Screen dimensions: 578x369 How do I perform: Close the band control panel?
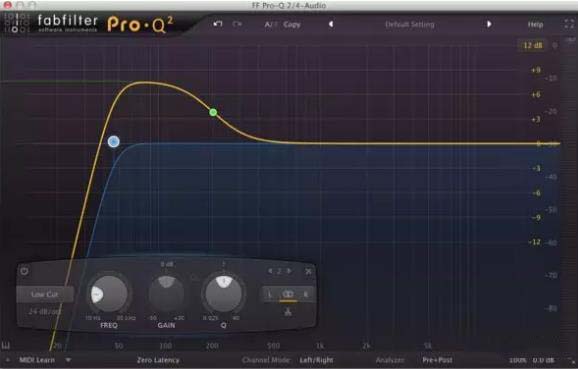tap(309, 271)
